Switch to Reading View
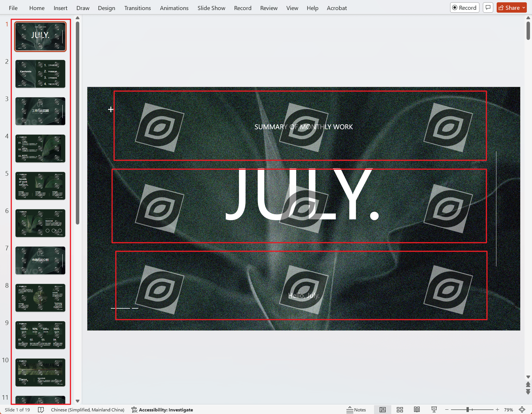 tap(417, 410)
